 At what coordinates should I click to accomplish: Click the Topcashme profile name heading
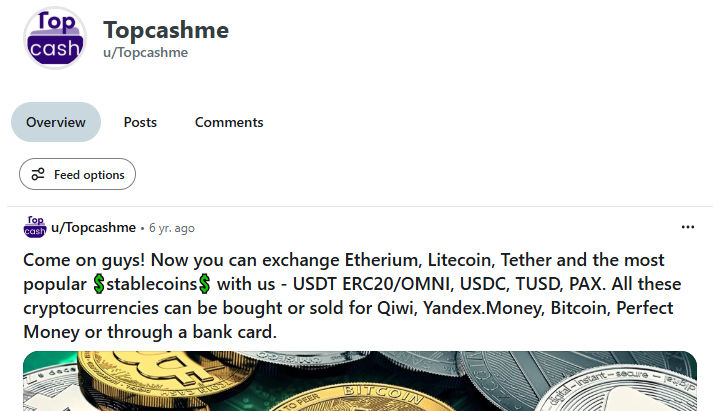[x=166, y=30]
